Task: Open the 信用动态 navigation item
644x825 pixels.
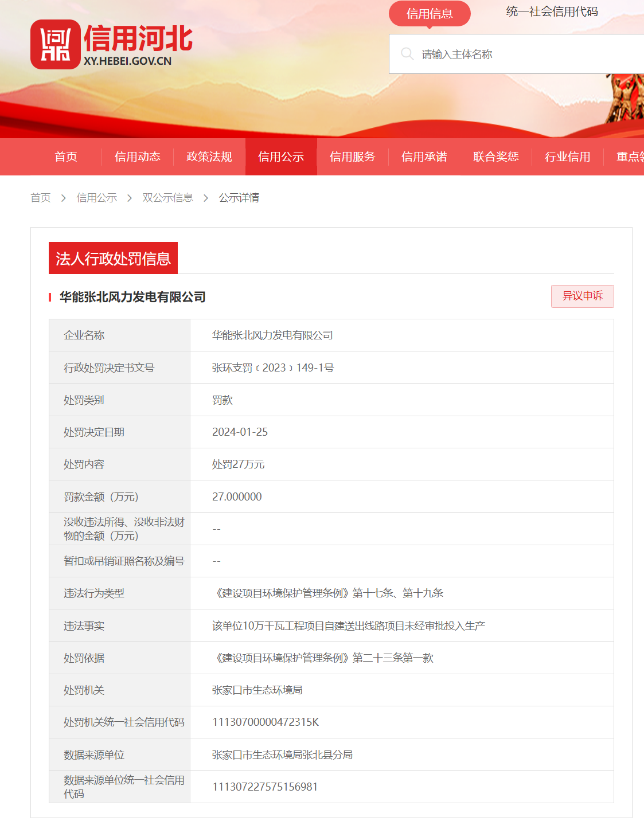Action: pyautogui.click(x=138, y=157)
